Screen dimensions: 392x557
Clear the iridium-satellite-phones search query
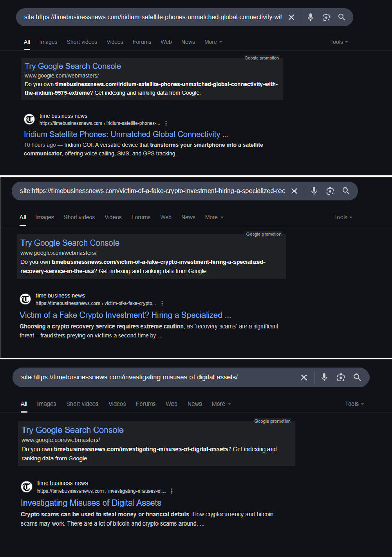click(x=291, y=17)
